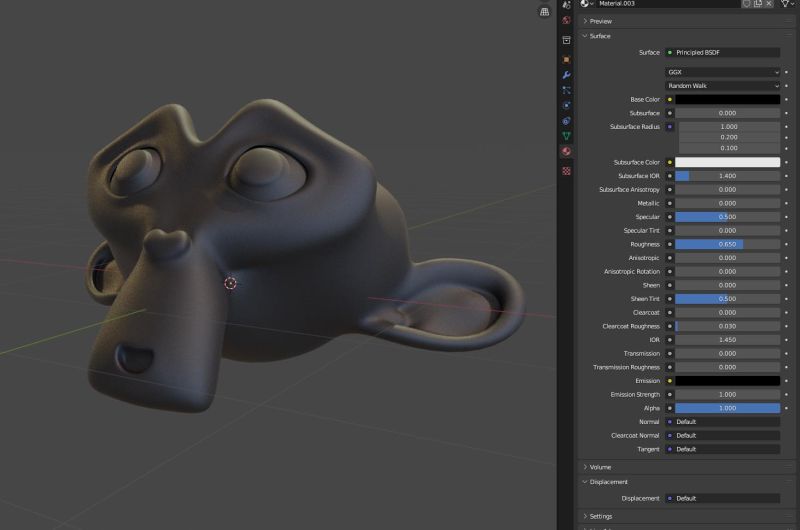Toggle animate dot for Base Color
The height and width of the screenshot is (530, 800).
click(x=786, y=99)
